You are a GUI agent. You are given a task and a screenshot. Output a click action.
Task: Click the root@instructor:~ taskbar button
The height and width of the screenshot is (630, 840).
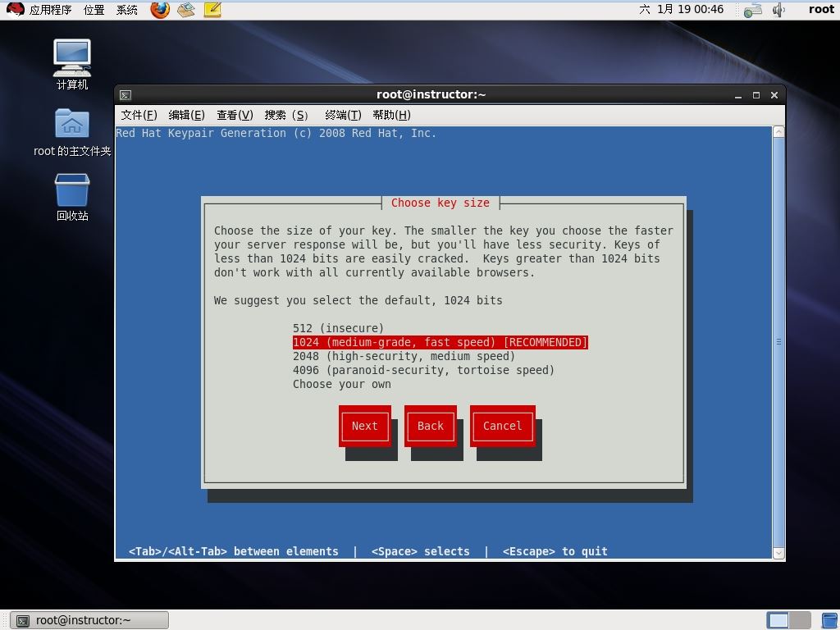(89, 620)
